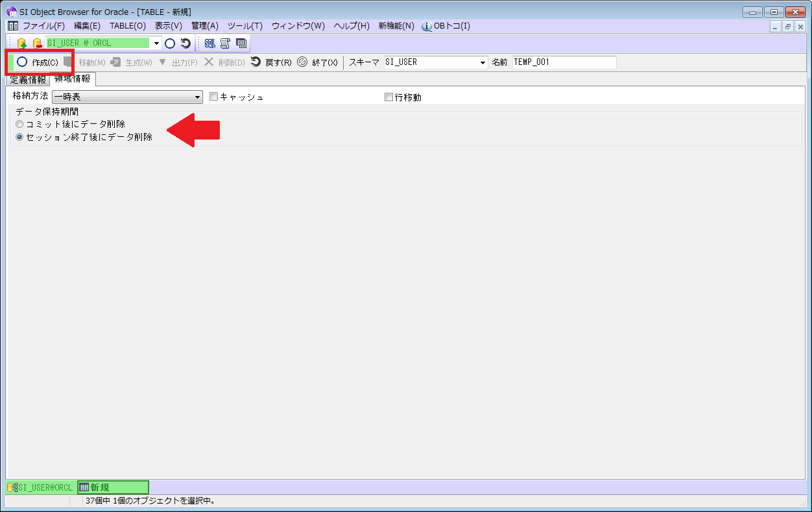The image size is (812, 512).
Task: Select the 新規 window tab at bottom
Action: tap(113, 487)
